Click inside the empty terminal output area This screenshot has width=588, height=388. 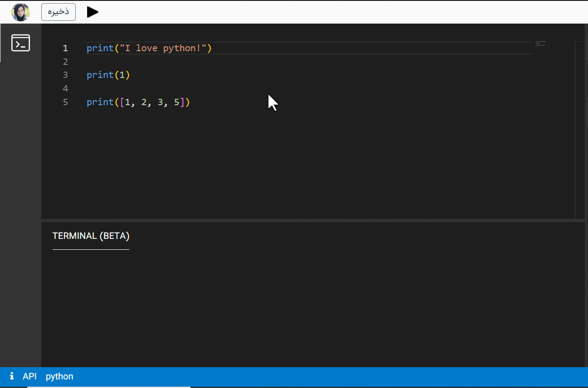pos(313,308)
